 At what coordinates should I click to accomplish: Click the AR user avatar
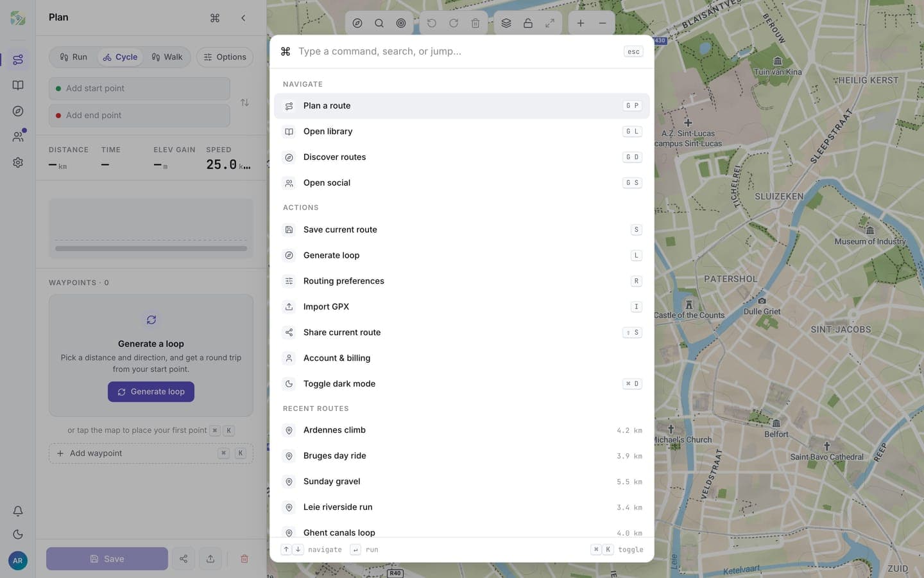click(18, 561)
